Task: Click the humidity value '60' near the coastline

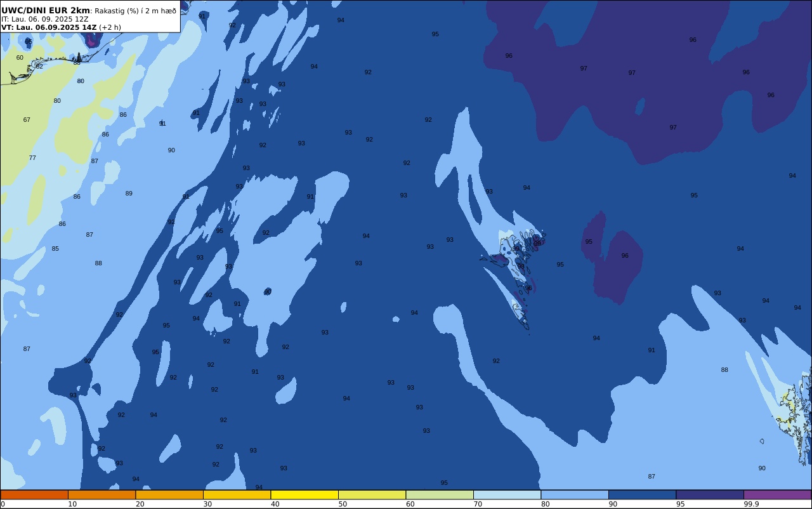Action: [20, 58]
